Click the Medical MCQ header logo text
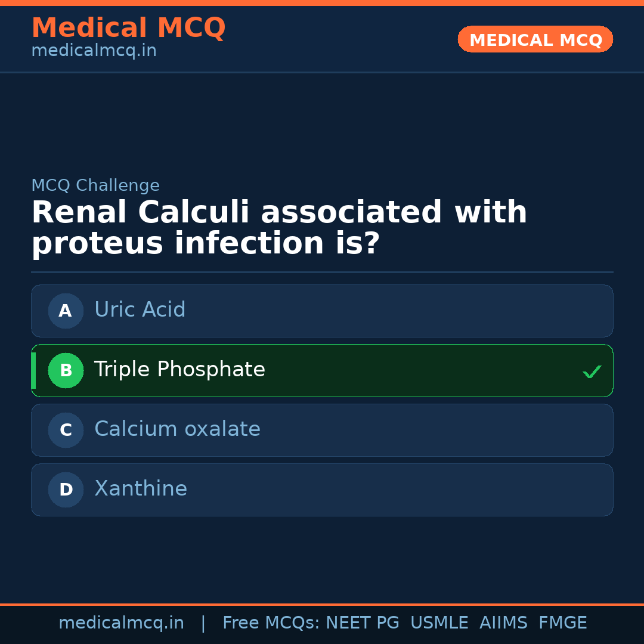Viewport: 644px width, 644px height. (x=128, y=28)
